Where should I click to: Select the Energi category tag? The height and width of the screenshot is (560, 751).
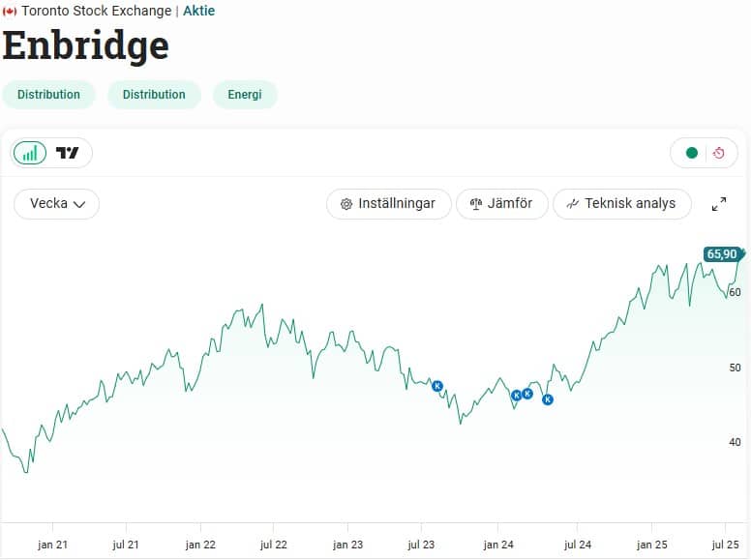click(245, 95)
